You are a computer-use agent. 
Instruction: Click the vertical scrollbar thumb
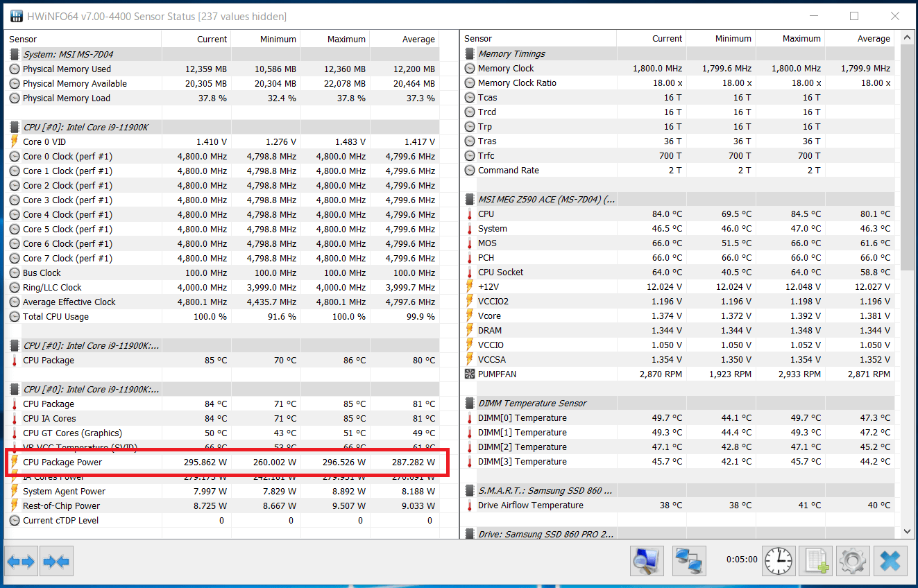tap(907, 158)
